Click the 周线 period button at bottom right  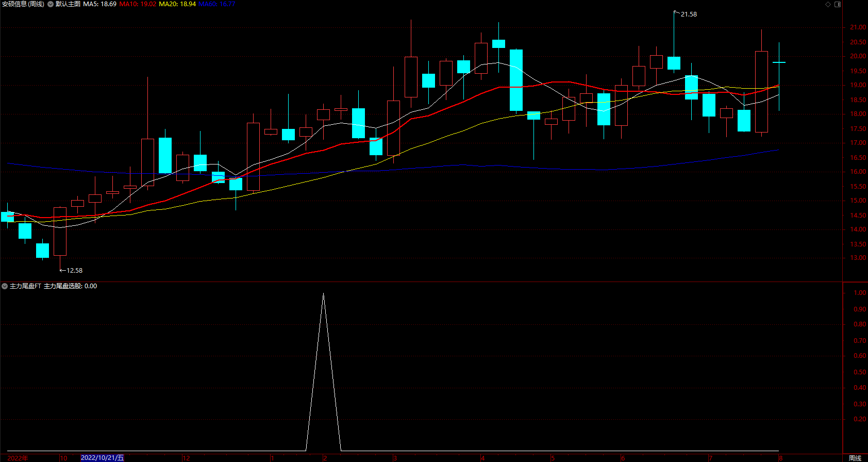(x=855, y=458)
